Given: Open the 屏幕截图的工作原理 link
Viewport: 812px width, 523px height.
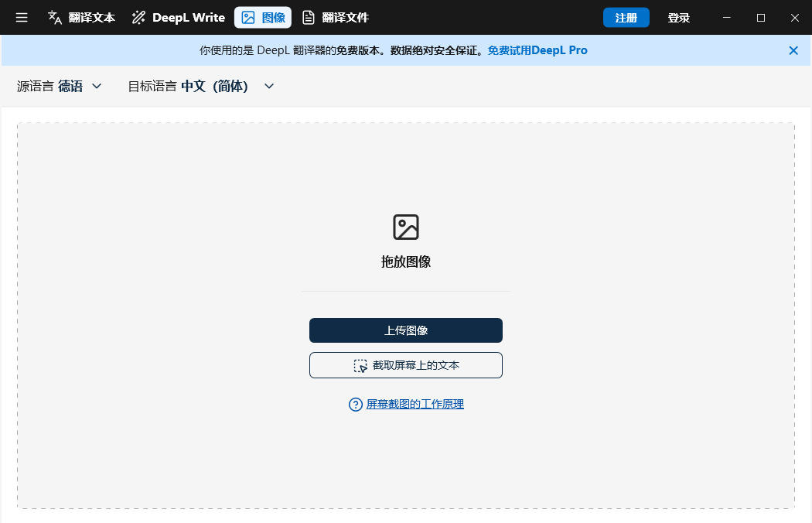Looking at the screenshot, I should coord(414,404).
